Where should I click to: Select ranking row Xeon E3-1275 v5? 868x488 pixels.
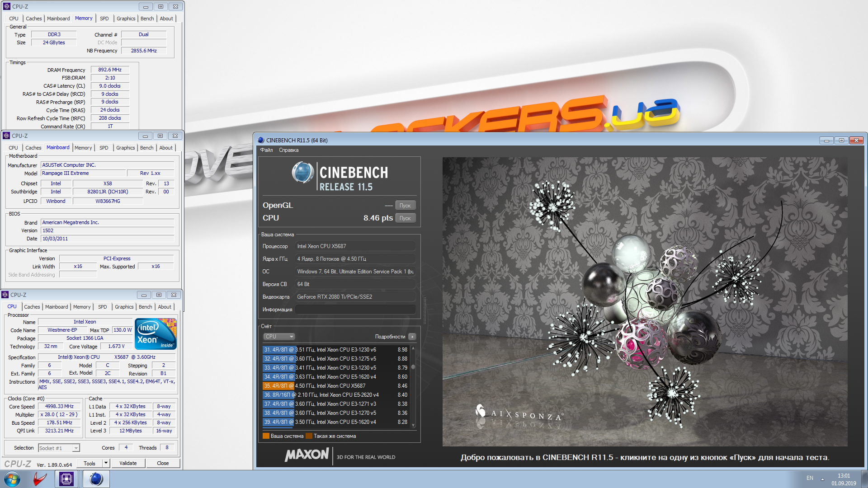coord(335,359)
